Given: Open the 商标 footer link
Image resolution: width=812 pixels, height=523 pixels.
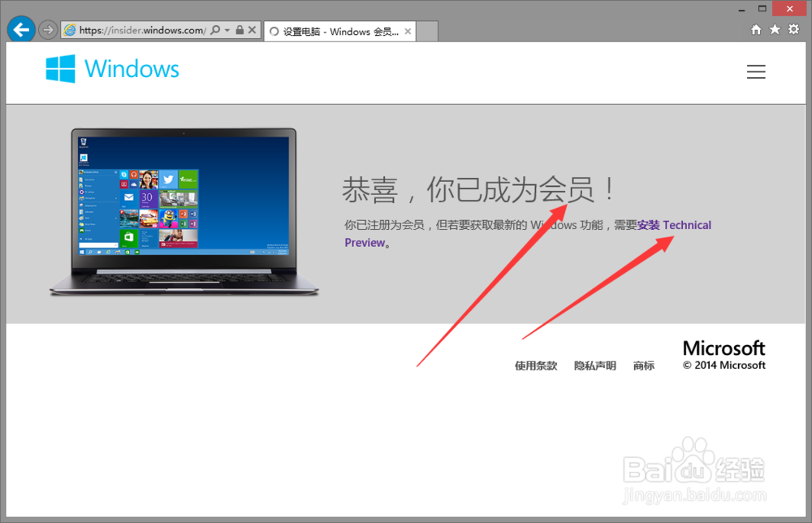Looking at the screenshot, I should coord(644,366).
